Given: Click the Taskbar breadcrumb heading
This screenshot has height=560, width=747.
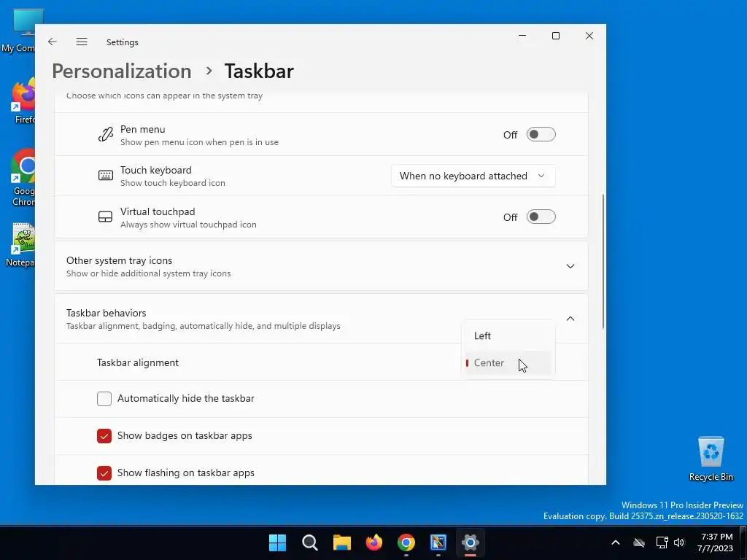Looking at the screenshot, I should tap(259, 71).
